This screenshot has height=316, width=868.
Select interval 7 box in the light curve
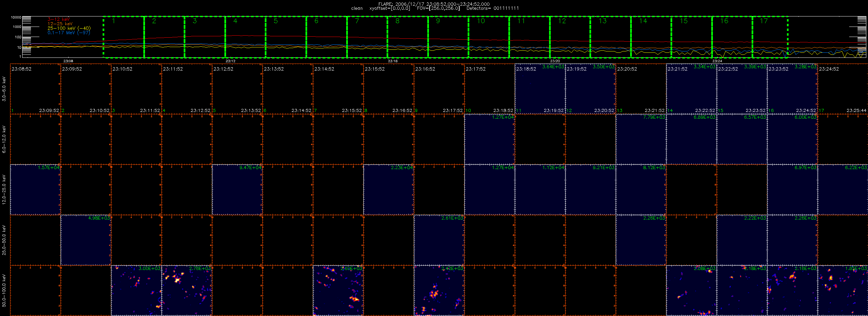coord(367,37)
